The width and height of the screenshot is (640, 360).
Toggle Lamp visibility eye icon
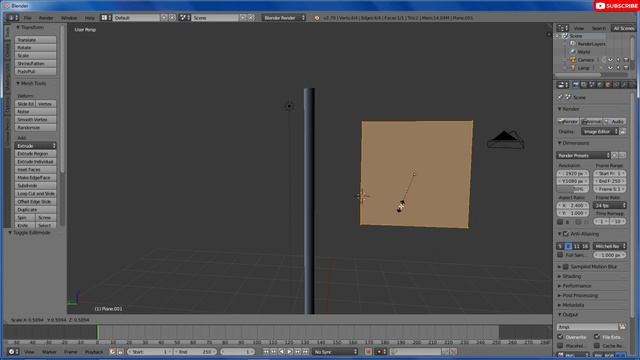pyautogui.click(x=610, y=68)
